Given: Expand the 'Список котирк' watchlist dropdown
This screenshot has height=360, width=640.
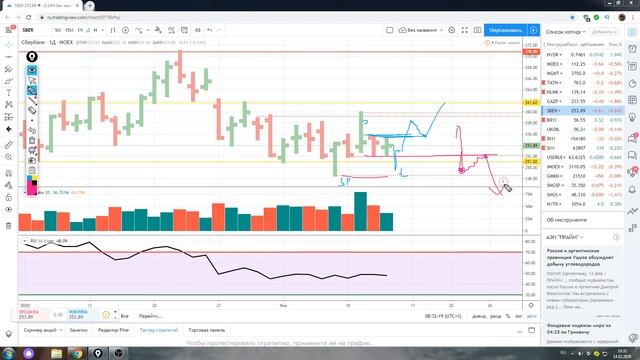Looking at the screenshot, I should tap(566, 32).
